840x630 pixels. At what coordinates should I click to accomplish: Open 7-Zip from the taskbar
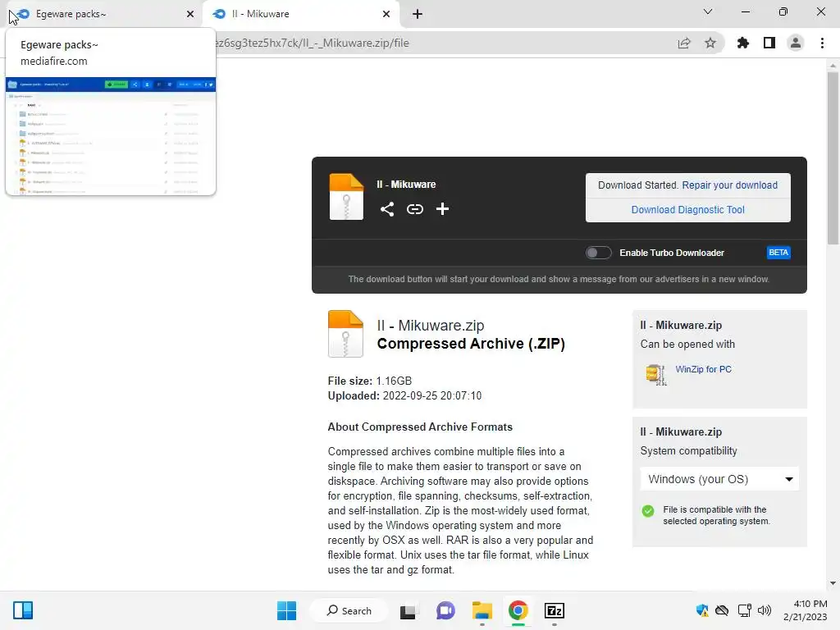[x=555, y=610]
